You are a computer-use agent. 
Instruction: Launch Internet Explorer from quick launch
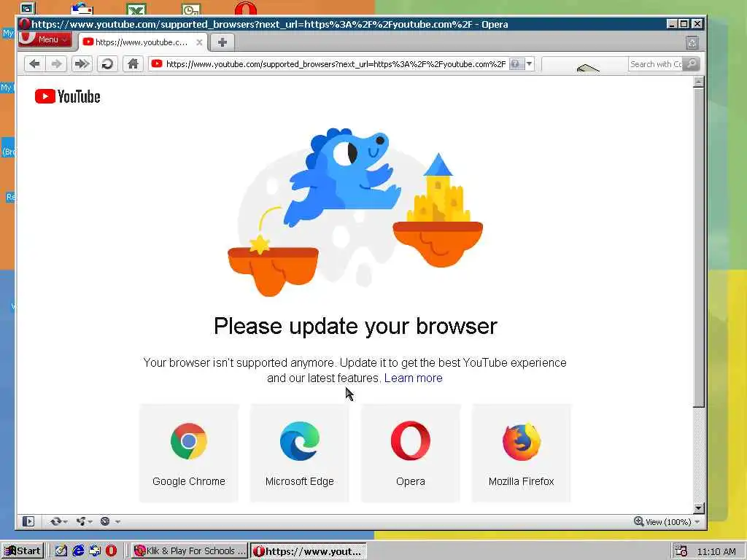(77, 551)
